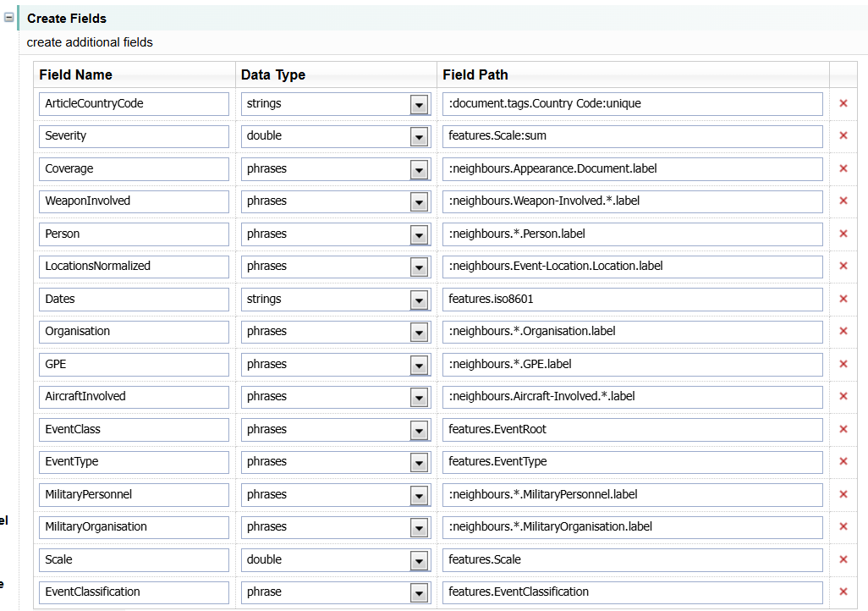
Task: Expand Data Type dropdown for Scale
Action: [419, 560]
